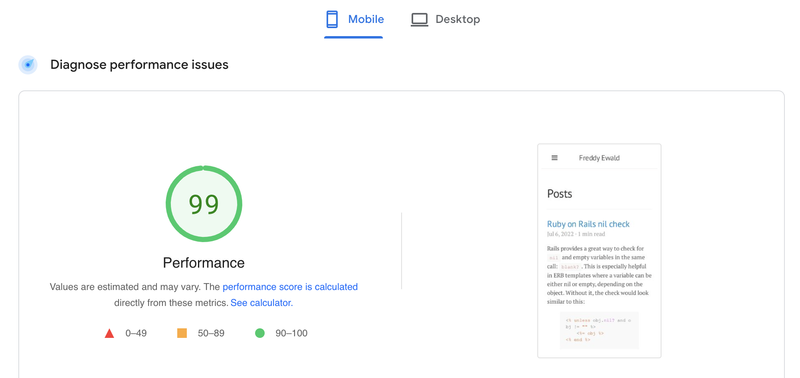This screenshot has height=378, width=800.
Task: Click the 'Jul 6, 2022 · 1 min read' text
Action: [576, 234]
